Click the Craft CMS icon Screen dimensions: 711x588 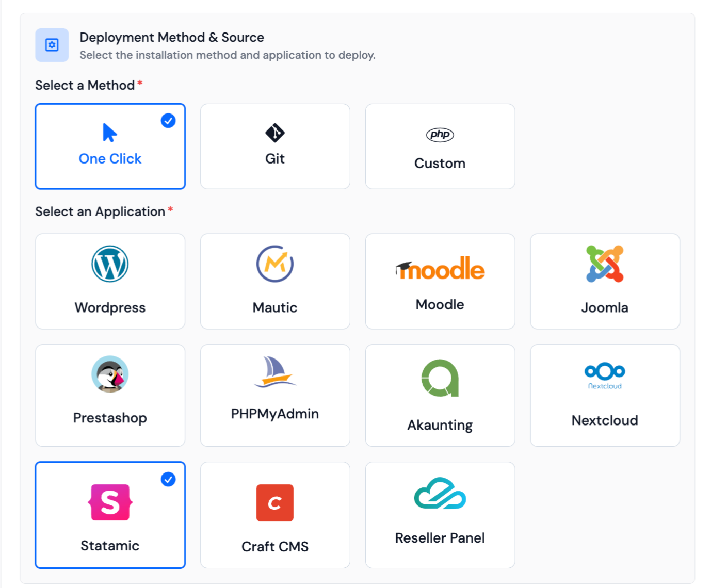pos(275,502)
